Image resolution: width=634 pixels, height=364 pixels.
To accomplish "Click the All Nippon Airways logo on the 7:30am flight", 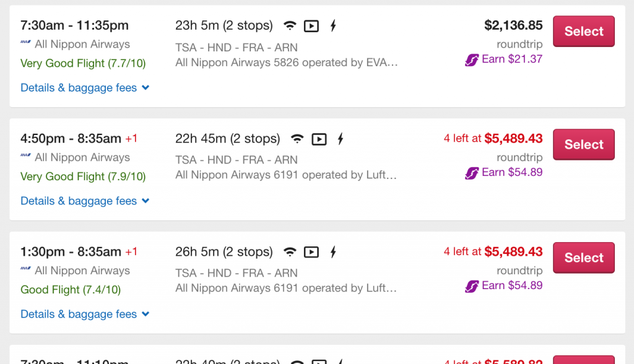I will [x=26, y=41].
